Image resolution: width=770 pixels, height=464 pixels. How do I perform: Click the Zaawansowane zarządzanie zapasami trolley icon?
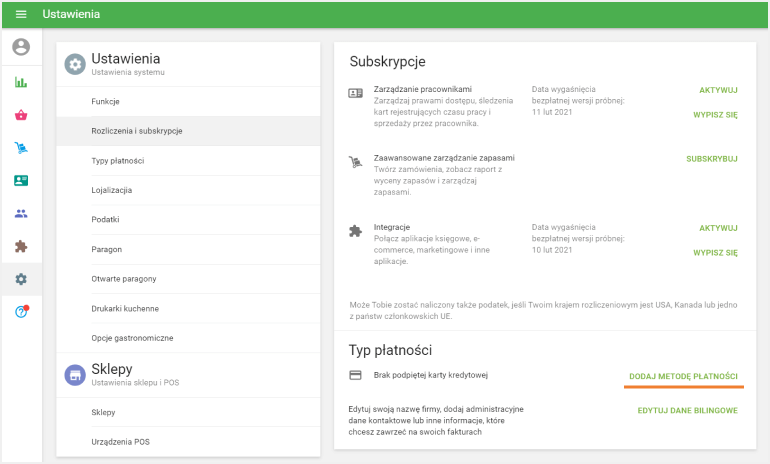356,162
